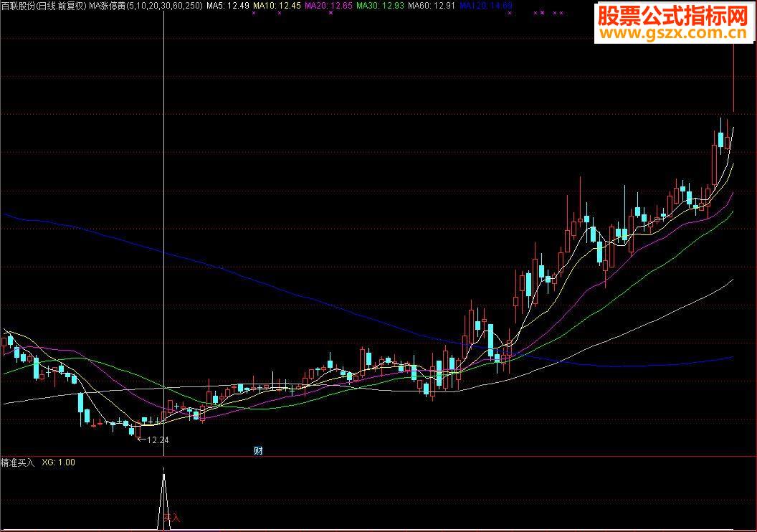
Task: Click the magenta MA20: 12.65 label
Action: [x=329, y=6]
